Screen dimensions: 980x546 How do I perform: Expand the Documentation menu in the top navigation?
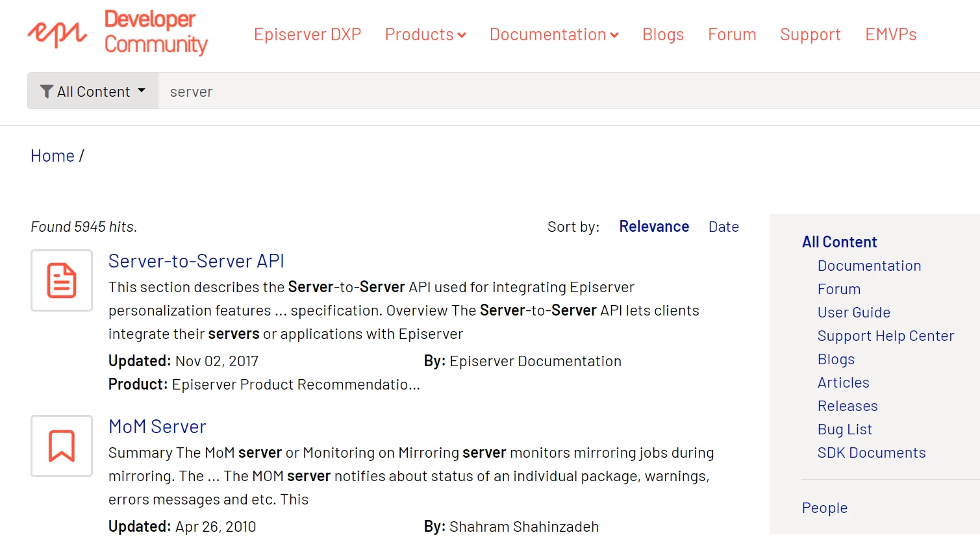[x=554, y=34]
